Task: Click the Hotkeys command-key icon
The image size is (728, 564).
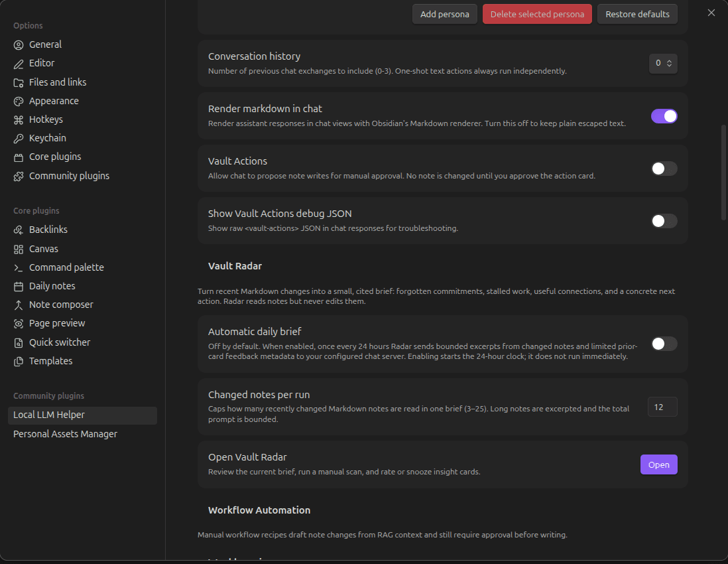Action: (19, 120)
